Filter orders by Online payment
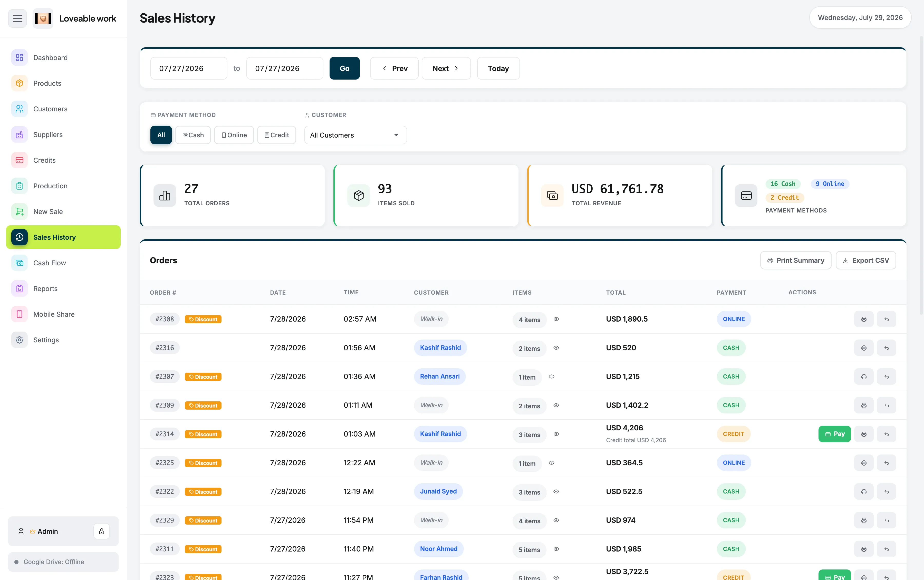This screenshot has height=580, width=924. (x=234, y=135)
